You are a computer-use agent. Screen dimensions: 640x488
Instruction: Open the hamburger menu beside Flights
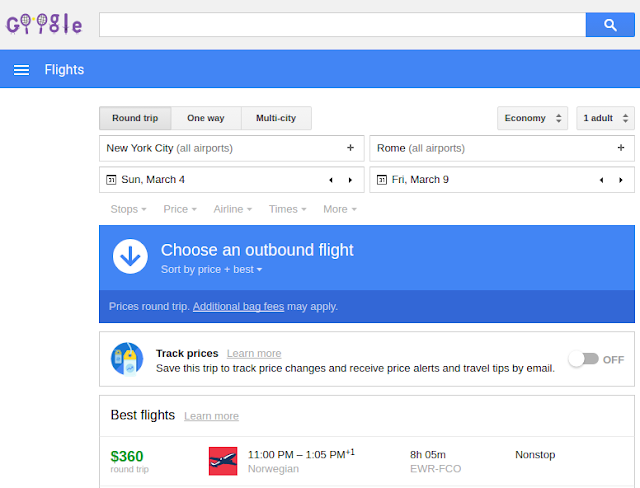(21, 70)
